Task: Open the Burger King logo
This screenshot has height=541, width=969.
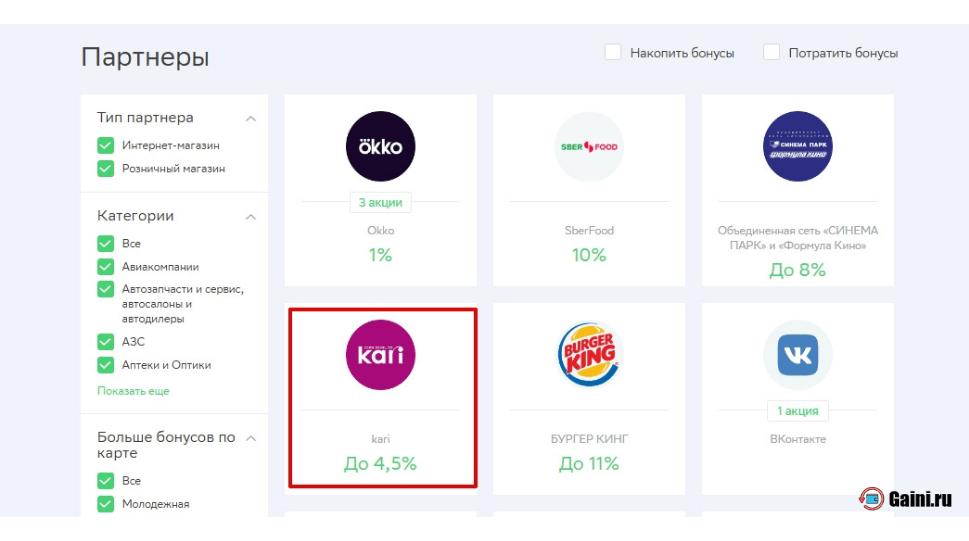Action: click(x=589, y=355)
